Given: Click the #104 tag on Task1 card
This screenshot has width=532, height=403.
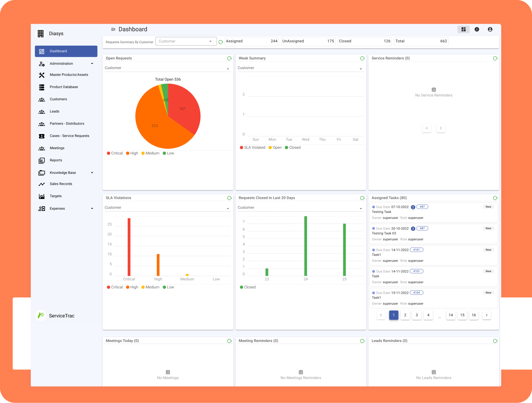Looking at the screenshot, I should [417, 293].
